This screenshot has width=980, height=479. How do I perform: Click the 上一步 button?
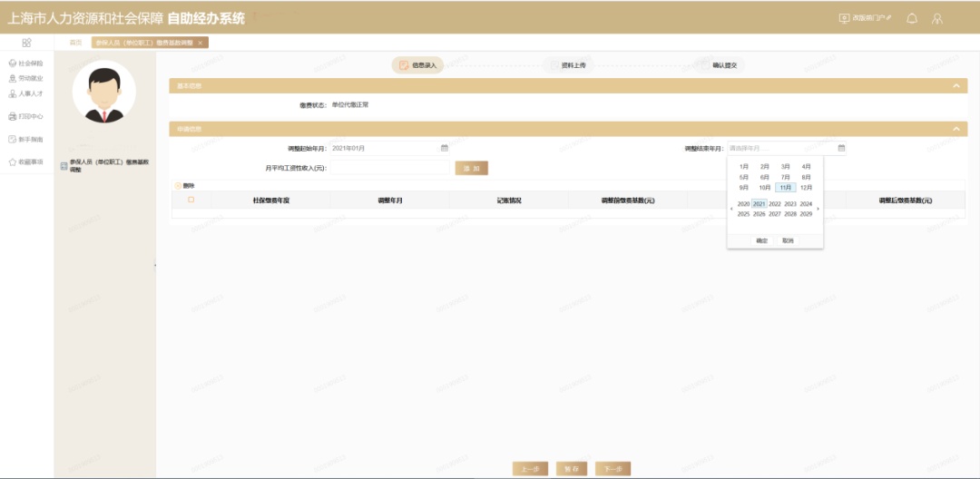[x=530, y=469]
